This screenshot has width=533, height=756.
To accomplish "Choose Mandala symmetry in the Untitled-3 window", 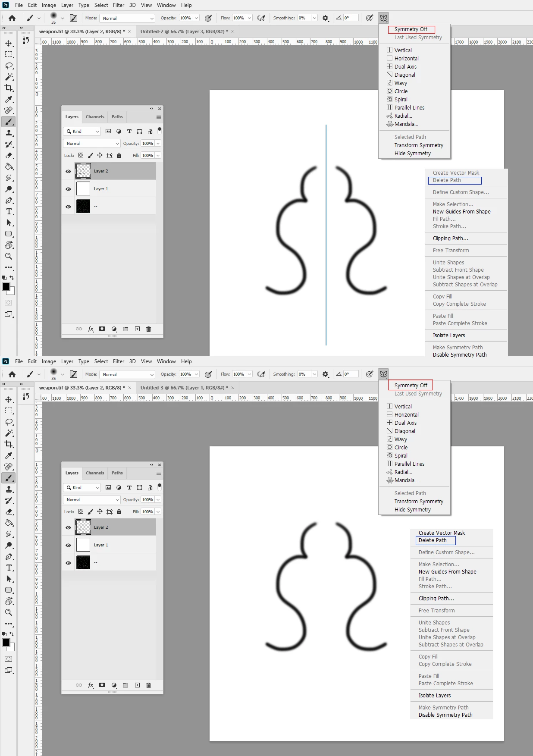I will [x=406, y=480].
